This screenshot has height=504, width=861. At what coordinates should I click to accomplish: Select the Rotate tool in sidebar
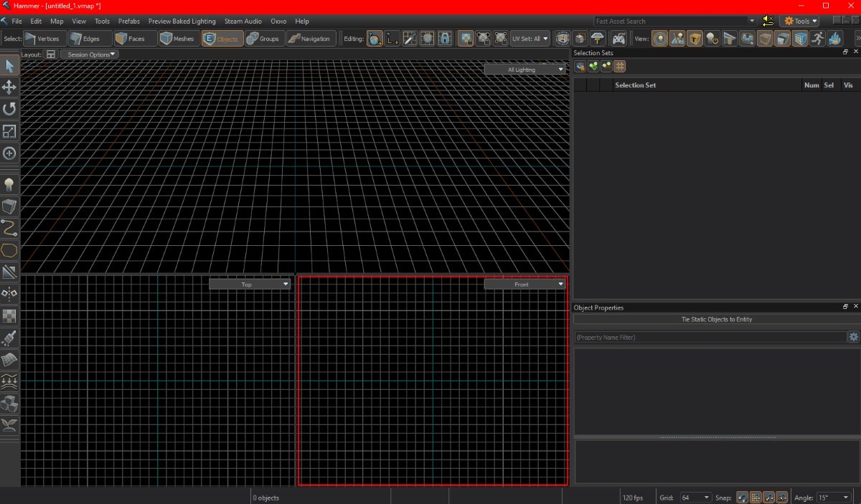[x=9, y=109]
